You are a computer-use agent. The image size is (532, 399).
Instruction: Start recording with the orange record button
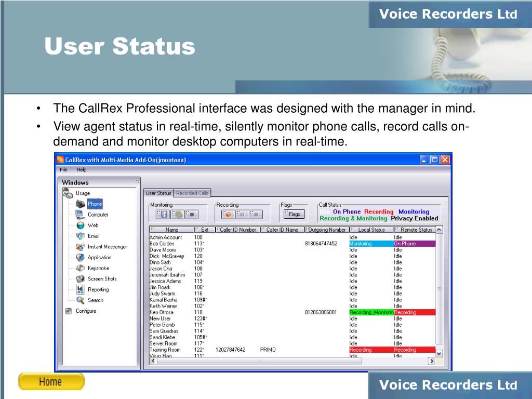228,215
